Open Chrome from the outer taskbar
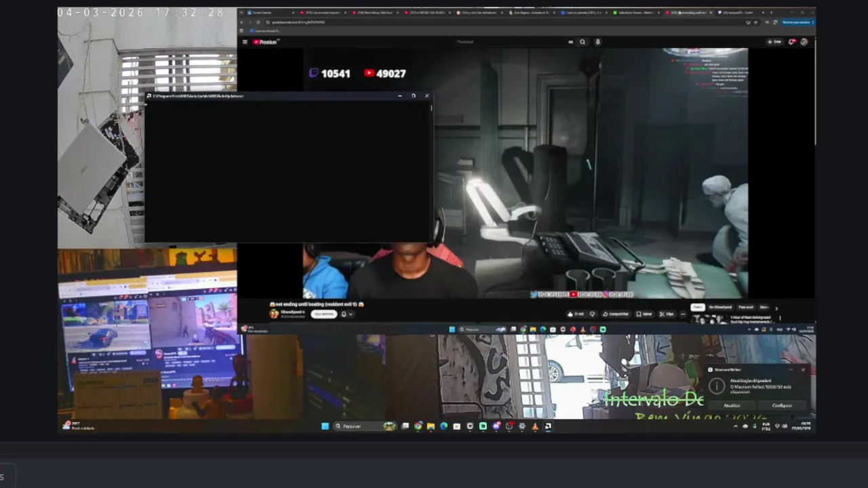This screenshot has width=868, height=488. pos(418,426)
